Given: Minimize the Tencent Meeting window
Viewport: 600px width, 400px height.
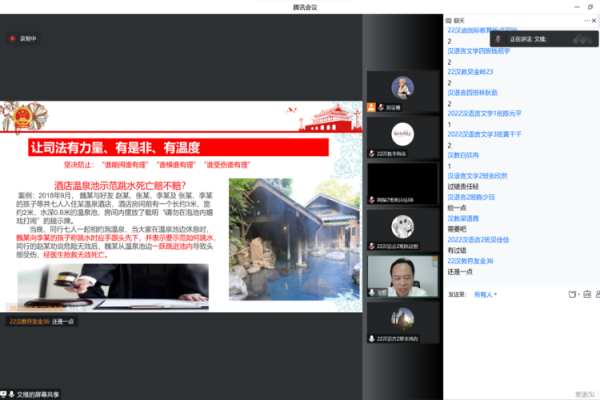Looking at the screenshot, I should coord(577,7).
